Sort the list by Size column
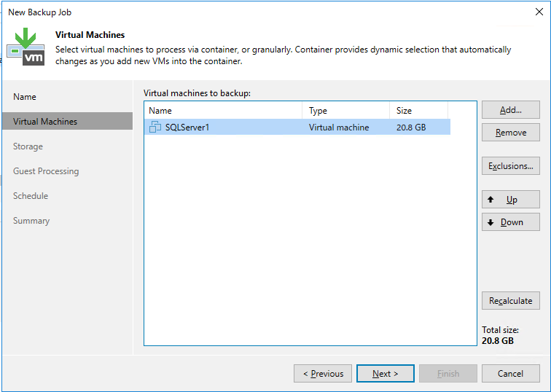 418,111
